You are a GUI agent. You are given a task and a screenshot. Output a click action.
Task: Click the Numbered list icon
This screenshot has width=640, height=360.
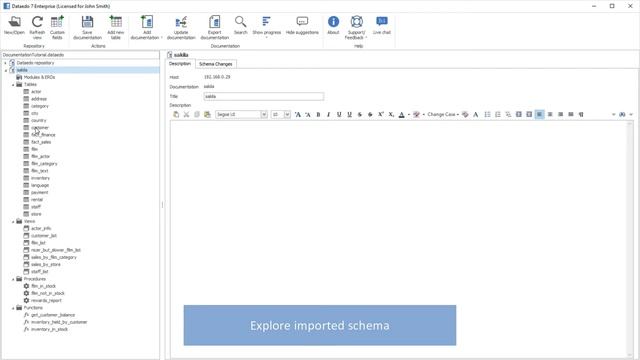pyautogui.click(x=498, y=115)
